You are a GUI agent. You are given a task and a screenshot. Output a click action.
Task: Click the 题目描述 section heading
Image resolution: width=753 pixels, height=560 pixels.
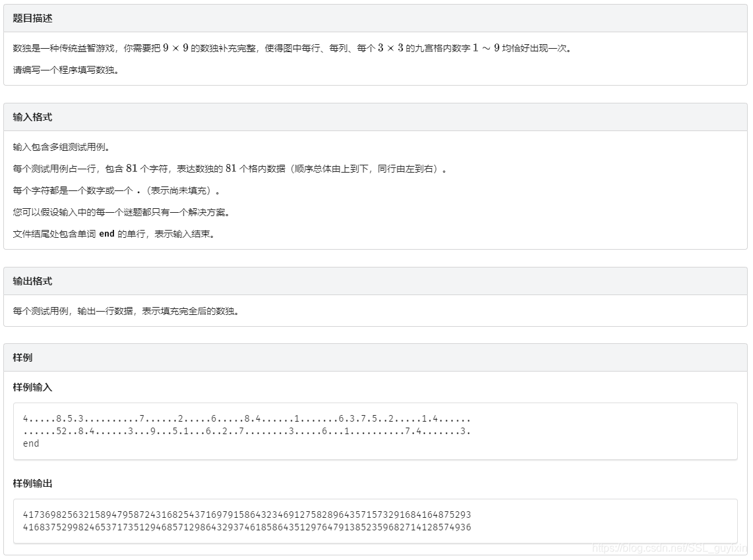(x=32, y=18)
